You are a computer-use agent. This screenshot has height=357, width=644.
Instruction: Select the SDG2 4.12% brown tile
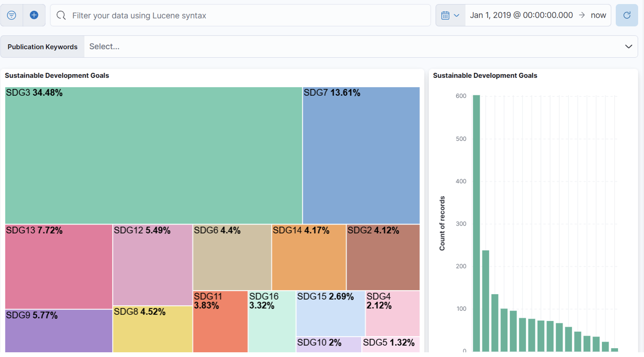point(383,257)
